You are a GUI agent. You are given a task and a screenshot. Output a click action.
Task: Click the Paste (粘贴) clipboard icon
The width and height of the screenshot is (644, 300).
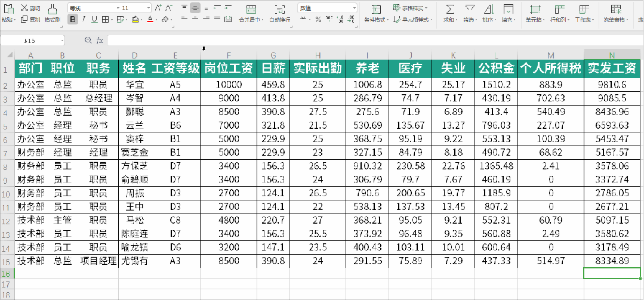click(x=8, y=8)
